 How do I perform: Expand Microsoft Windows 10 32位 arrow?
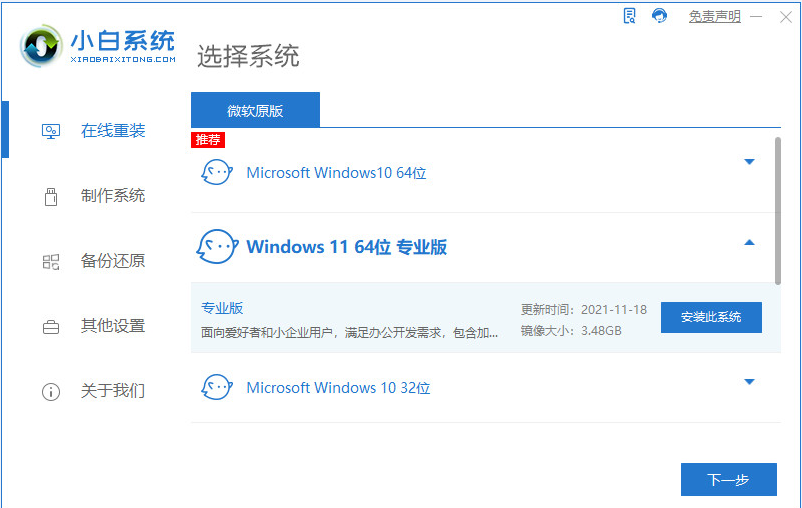pos(749,382)
